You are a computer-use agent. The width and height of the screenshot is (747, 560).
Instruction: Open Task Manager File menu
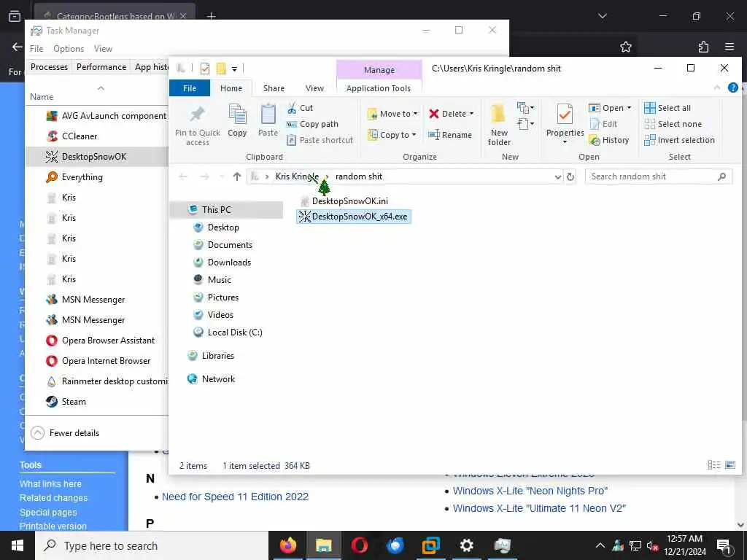[36, 49]
